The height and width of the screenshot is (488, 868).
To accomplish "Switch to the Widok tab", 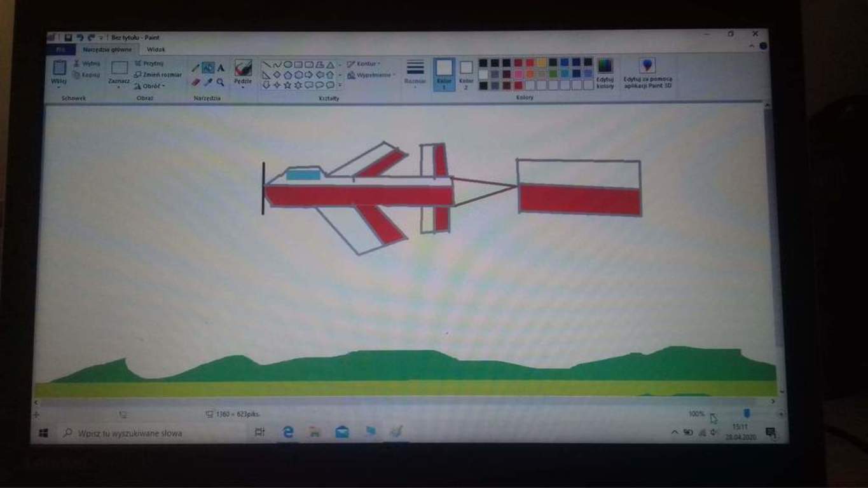I will [156, 49].
